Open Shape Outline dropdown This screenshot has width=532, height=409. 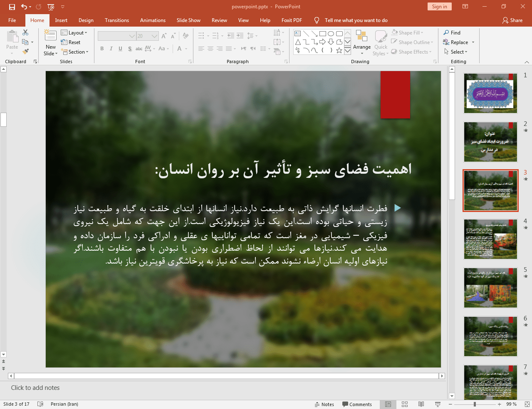(412, 42)
